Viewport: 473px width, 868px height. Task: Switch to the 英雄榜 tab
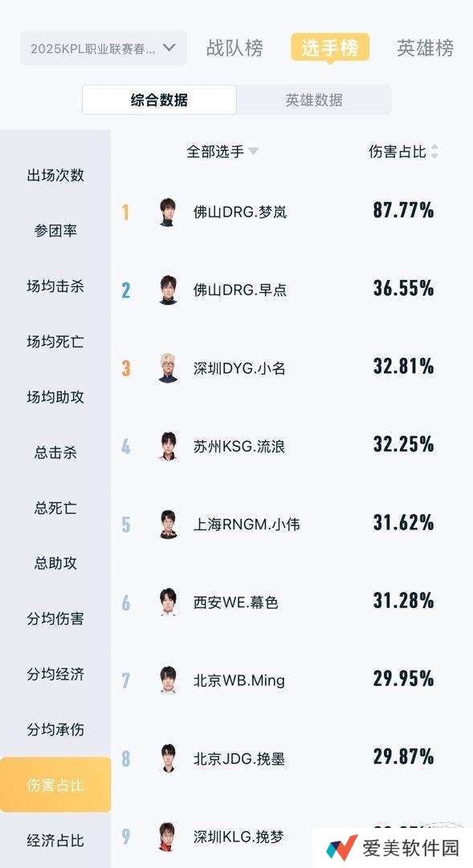[x=426, y=48]
